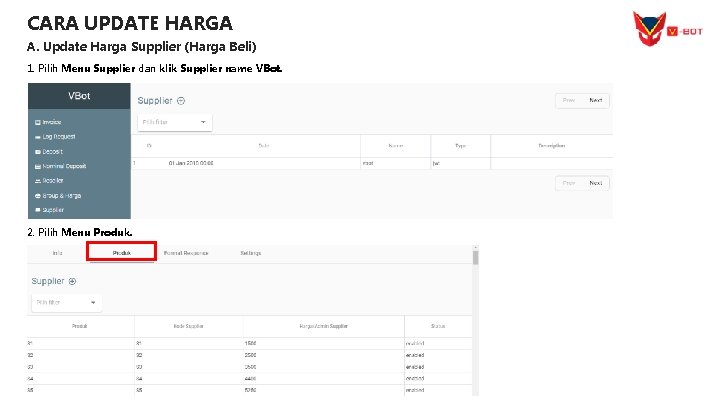This screenshot has width=720, height=405.
Task: Click the Log Request sidebar icon
Action: pyautogui.click(x=38, y=137)
